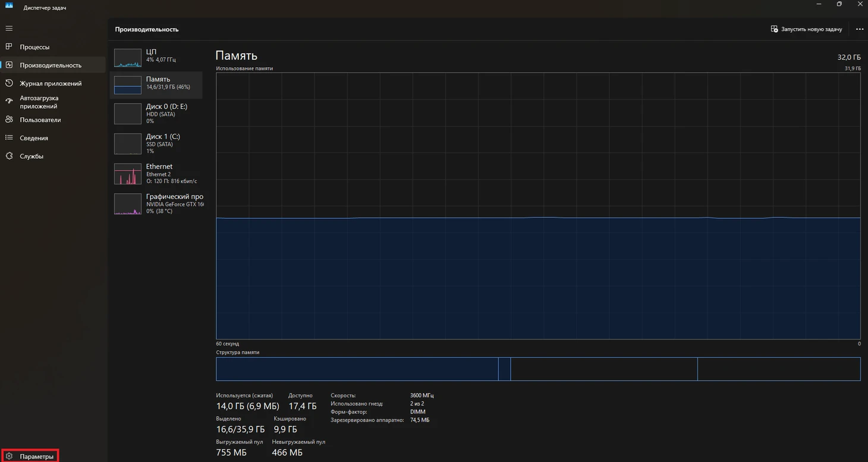Click the Параметры gear icon
This screenshot has width=868, height=462.
(9, 457)
